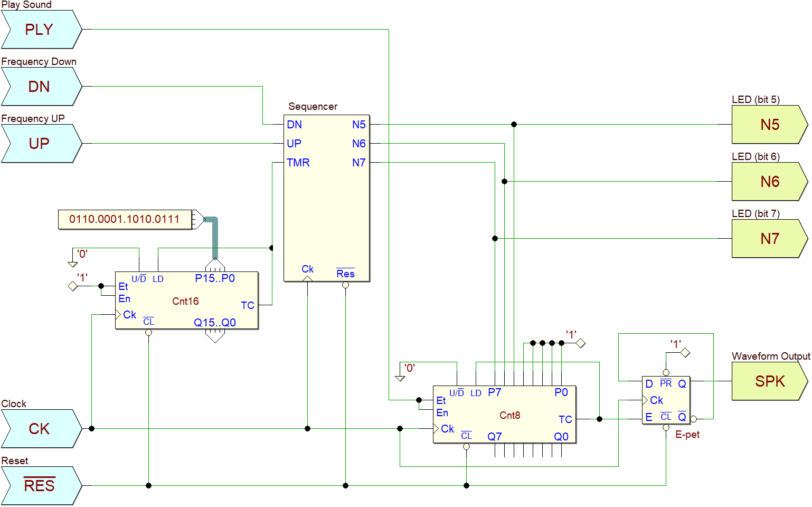812x507 pixels.
Task: Click the Waveform Output label
Action: coord(771,356)
